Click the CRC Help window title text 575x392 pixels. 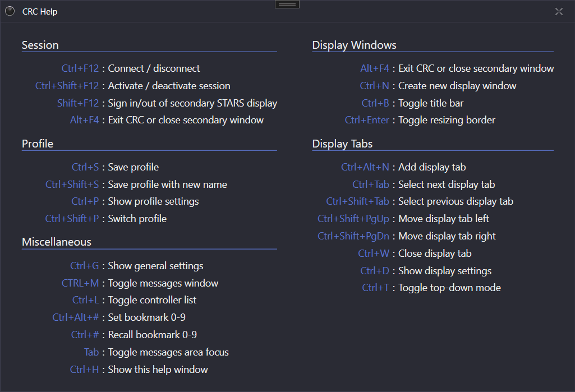[40, 12]
